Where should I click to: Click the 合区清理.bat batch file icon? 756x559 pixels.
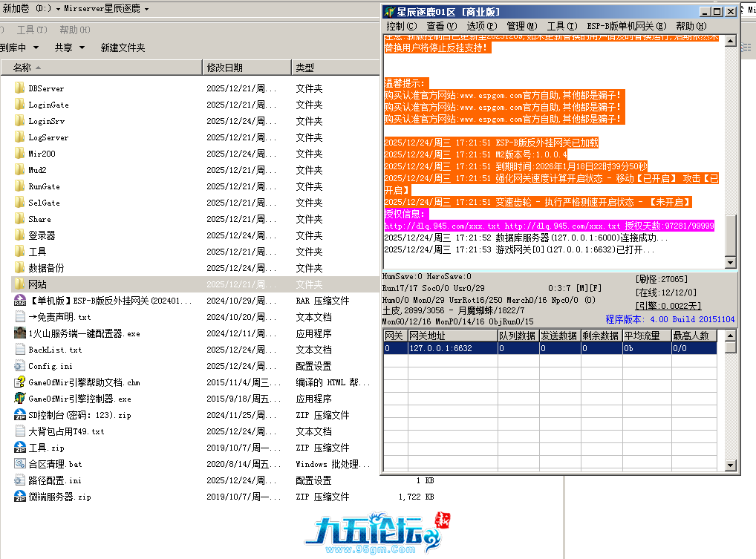click(20, 464)
